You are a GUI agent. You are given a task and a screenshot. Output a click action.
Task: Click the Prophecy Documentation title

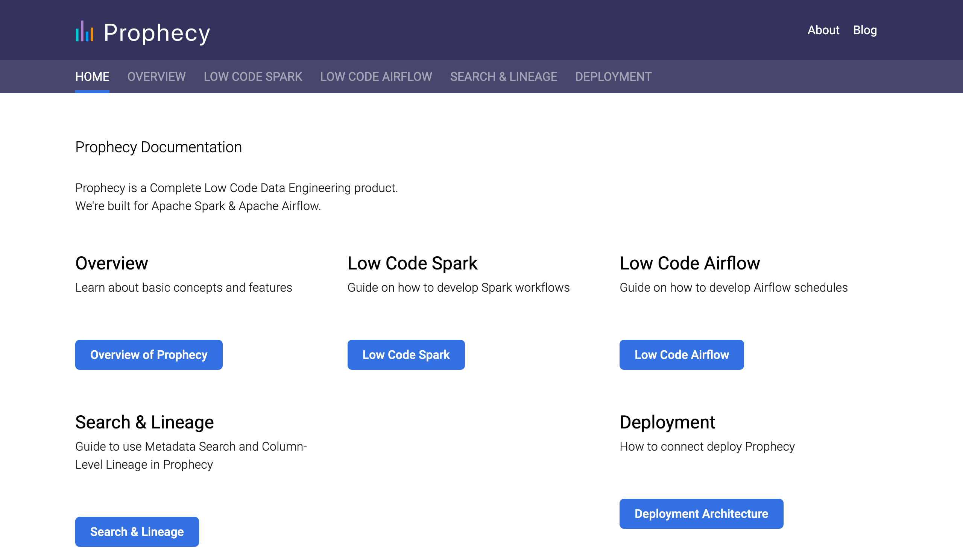159,147
